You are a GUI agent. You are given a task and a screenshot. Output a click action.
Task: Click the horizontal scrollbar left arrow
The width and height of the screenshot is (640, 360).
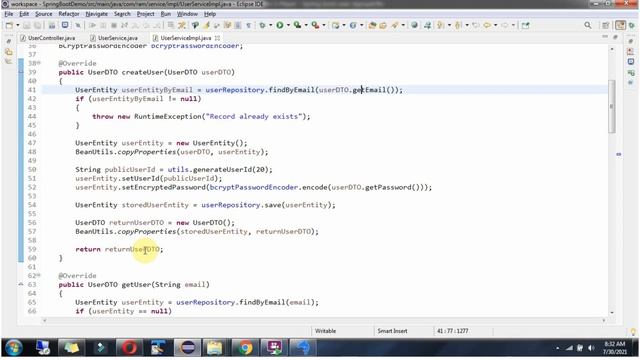pos(44,320)
